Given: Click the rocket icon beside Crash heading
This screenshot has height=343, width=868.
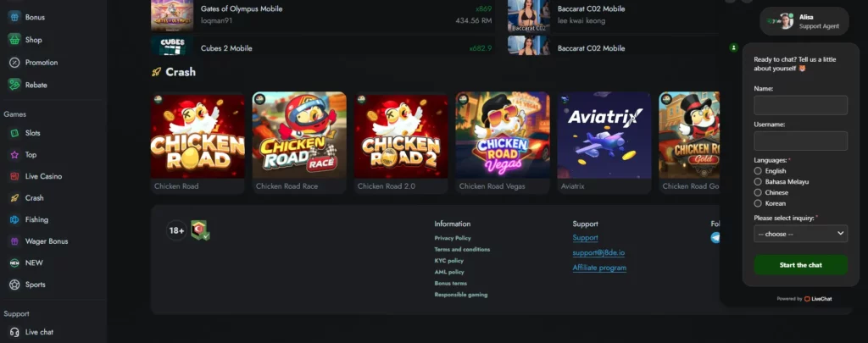Looking at the screenshot, I should click(156, 72).
